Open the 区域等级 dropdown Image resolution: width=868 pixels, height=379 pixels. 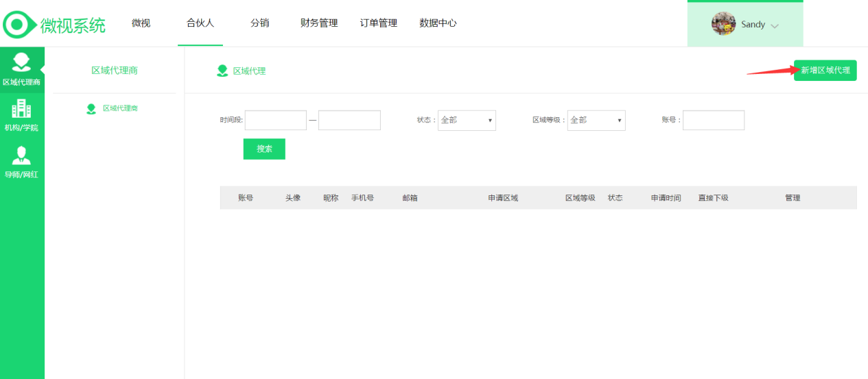(596, 120)
